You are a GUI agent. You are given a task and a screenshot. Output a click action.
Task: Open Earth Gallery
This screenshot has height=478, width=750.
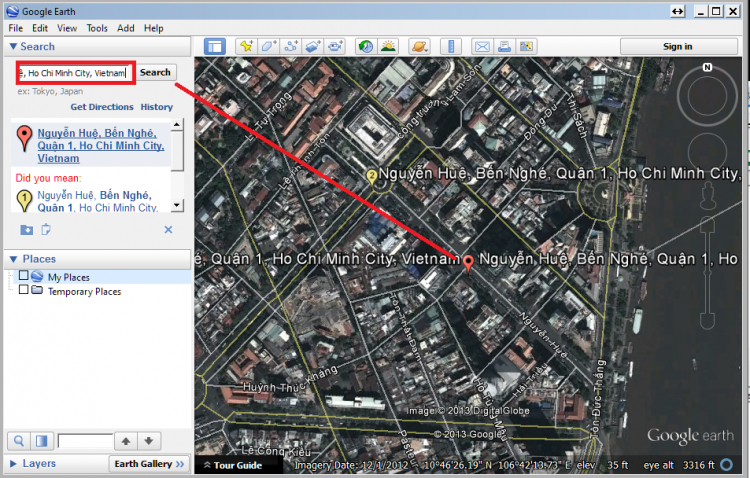click(149, 464)
